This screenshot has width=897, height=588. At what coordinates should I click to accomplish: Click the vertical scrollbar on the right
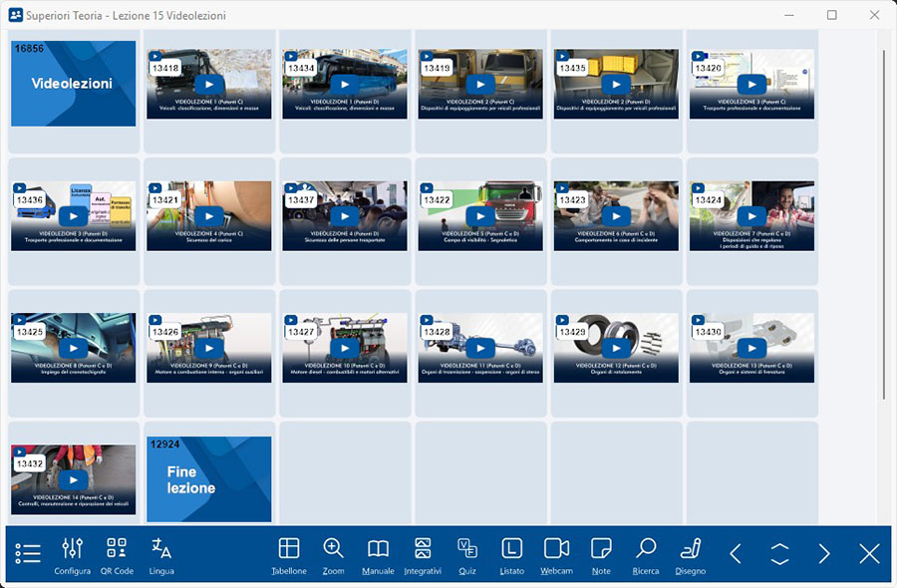[x=884, y=219]
